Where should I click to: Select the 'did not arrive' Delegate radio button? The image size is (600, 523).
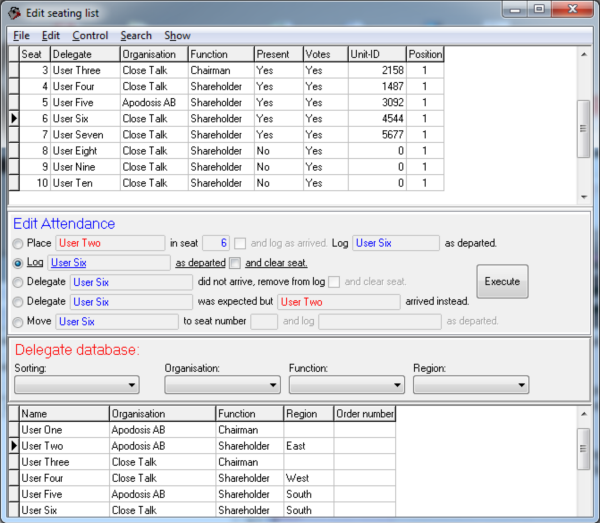18,282
